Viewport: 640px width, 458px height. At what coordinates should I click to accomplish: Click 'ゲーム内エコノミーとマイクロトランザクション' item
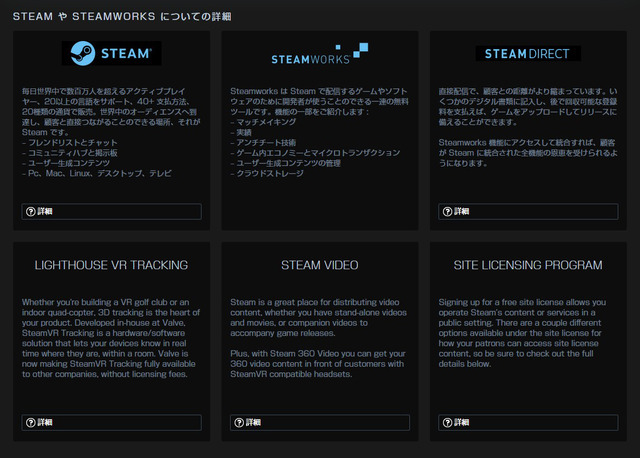click(x=315, y=153)
